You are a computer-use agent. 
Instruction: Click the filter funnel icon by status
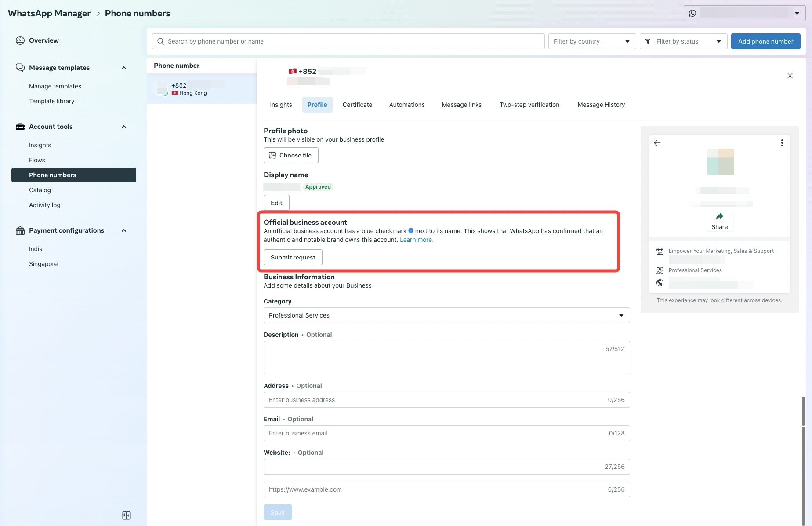click(x=648, y=41)
